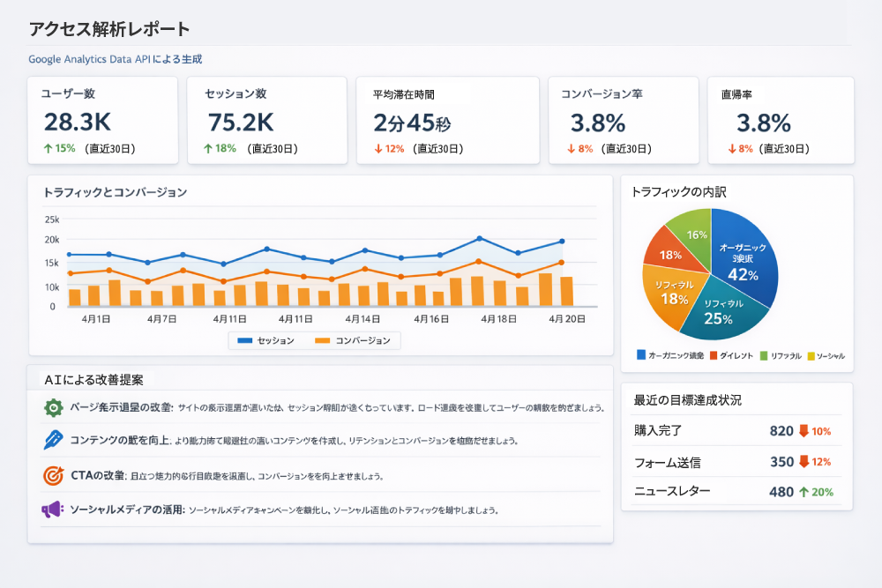Open the Google Analytics Data API subtitle link
Viewport: 882px width, 588px height.
coord(115,59)
